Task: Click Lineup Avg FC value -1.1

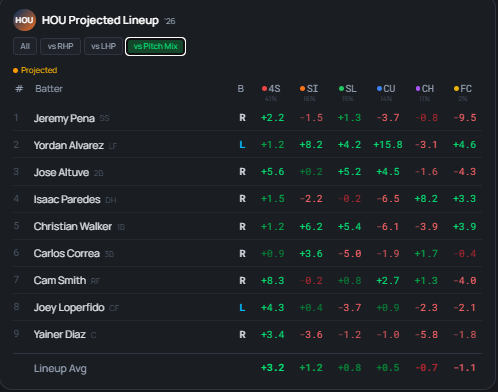Action: coord(465,368)
